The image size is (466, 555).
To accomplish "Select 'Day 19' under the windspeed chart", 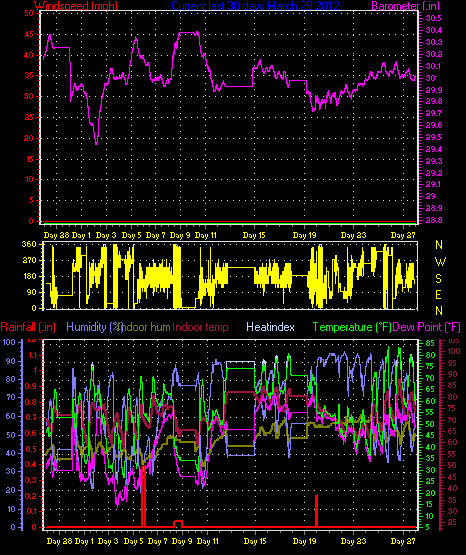I will [304, 235].
